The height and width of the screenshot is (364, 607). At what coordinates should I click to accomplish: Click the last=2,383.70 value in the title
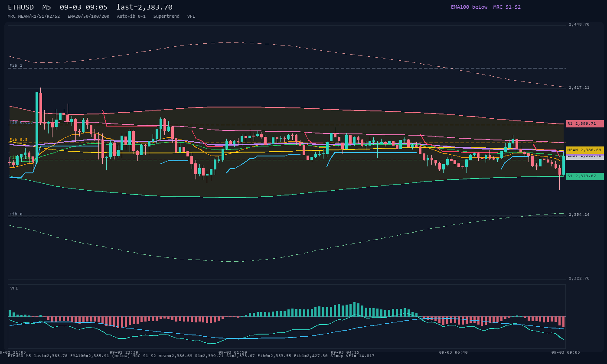[144, 7]
